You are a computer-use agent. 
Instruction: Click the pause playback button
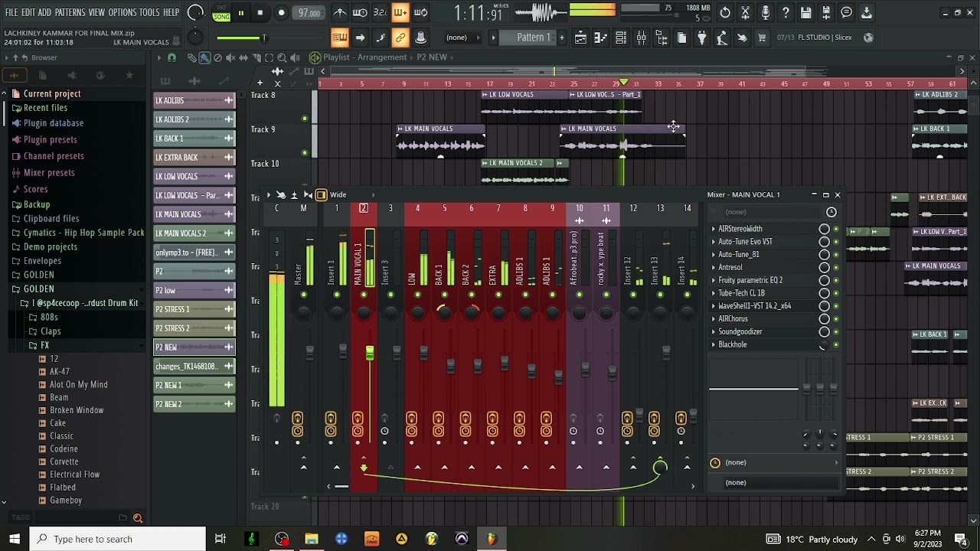coord(240,13)
